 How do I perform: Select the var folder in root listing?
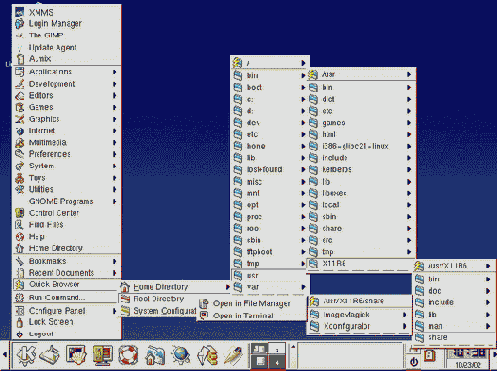(269, 287)
